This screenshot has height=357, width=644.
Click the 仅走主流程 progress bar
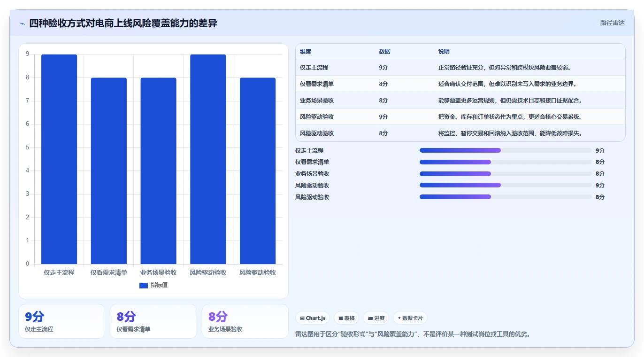506,150
